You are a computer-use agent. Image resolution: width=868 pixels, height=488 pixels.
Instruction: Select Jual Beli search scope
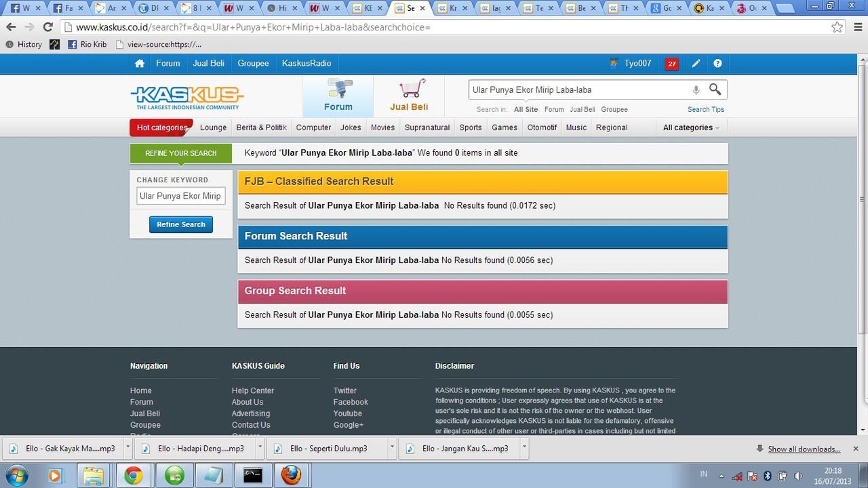[582, 109]
